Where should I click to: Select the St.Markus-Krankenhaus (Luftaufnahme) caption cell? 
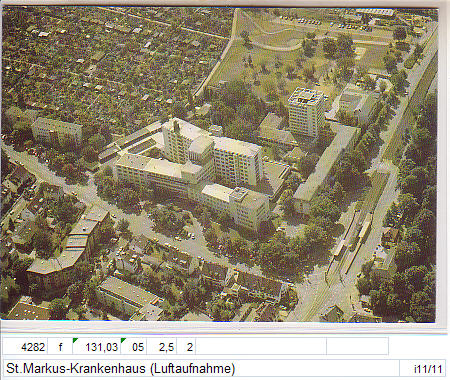pyautogui.click(x=201, y=368)
